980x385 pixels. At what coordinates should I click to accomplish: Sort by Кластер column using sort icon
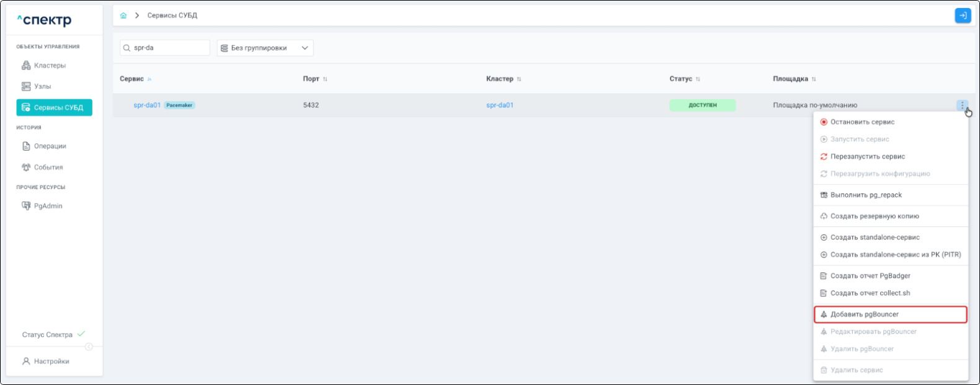pyautogui.click(x=519, y=79)
